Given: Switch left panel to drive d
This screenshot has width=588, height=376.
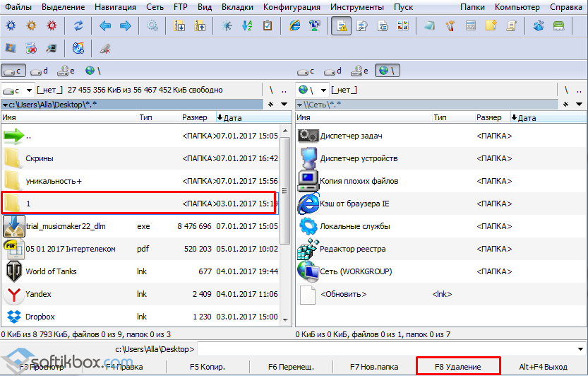Looking at the screenshot, I should point(40,71).
